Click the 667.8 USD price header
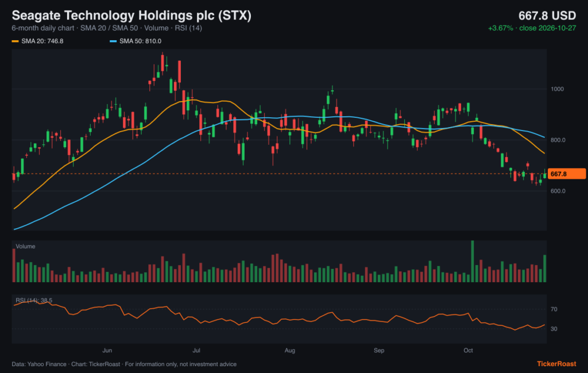Image resolution: width=588 pixels, height=373 pixels. [547, 16]
